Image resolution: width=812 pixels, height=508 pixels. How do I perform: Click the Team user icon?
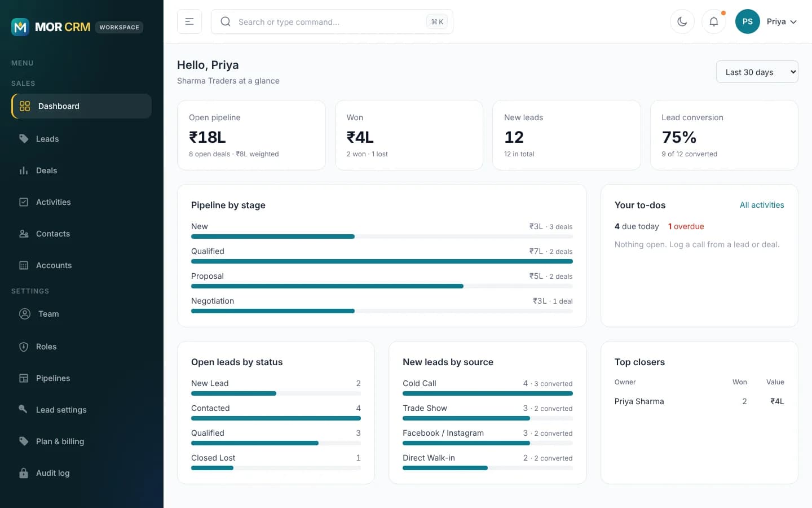[25, 314]
